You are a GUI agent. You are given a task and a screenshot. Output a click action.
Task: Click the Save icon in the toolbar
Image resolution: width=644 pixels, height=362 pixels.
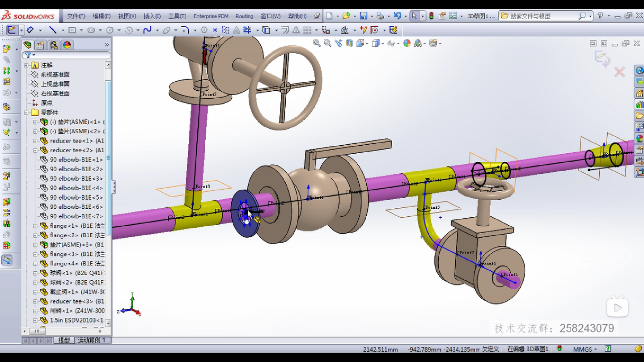click(x=363, y=16)
